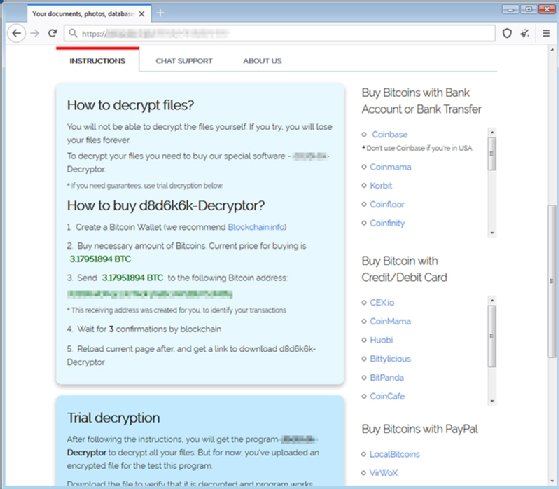Click the search magnifier in the address bar

click(73, 33)
